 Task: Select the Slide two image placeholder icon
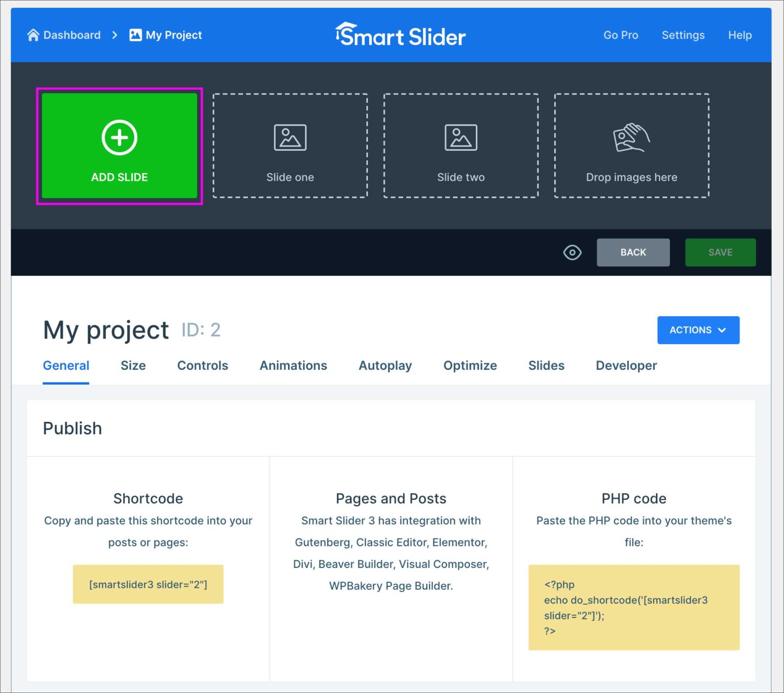coord(460,137)
